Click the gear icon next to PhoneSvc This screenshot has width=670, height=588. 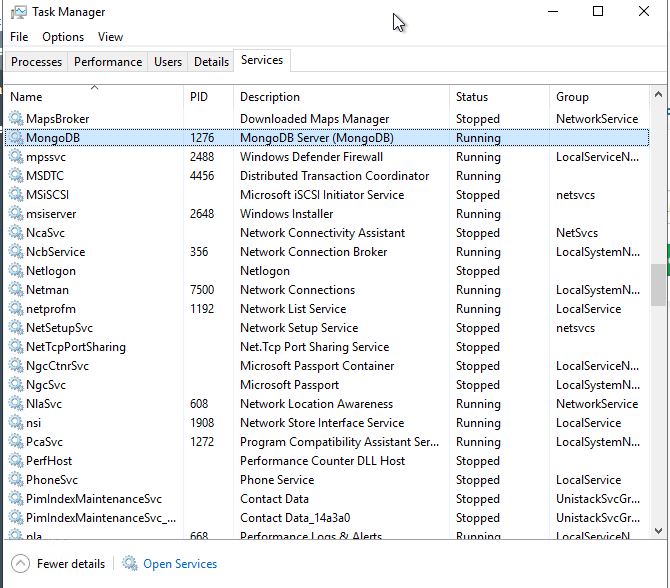click(16, 479)
